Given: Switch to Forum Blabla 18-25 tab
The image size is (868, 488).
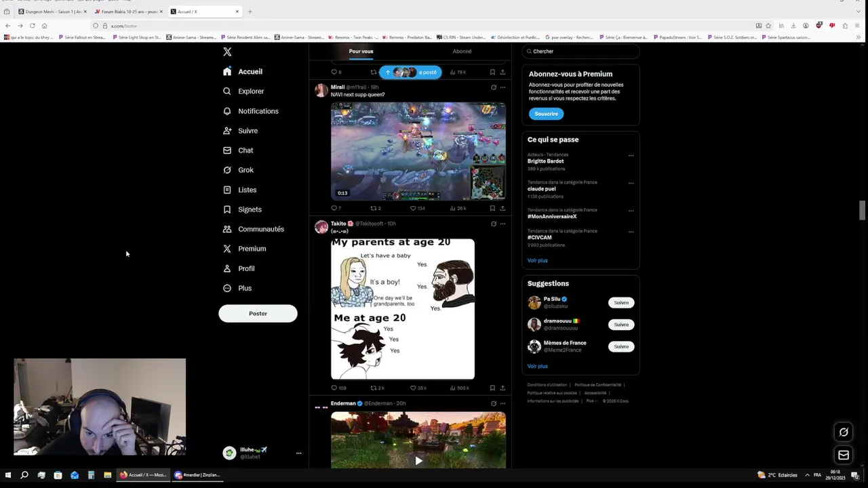Looking at the screenshot, I should tap(128, 12).
